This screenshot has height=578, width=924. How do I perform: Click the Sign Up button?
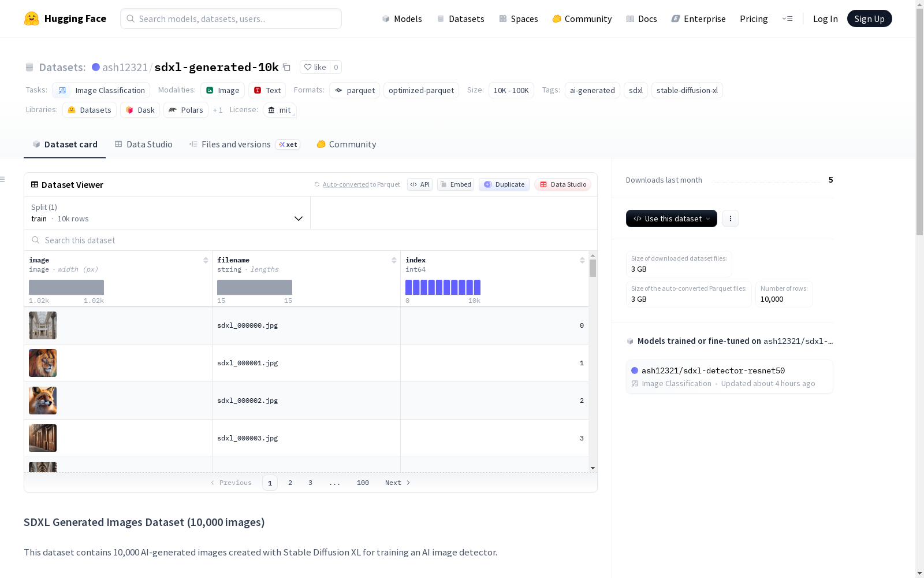coord(869,18)
